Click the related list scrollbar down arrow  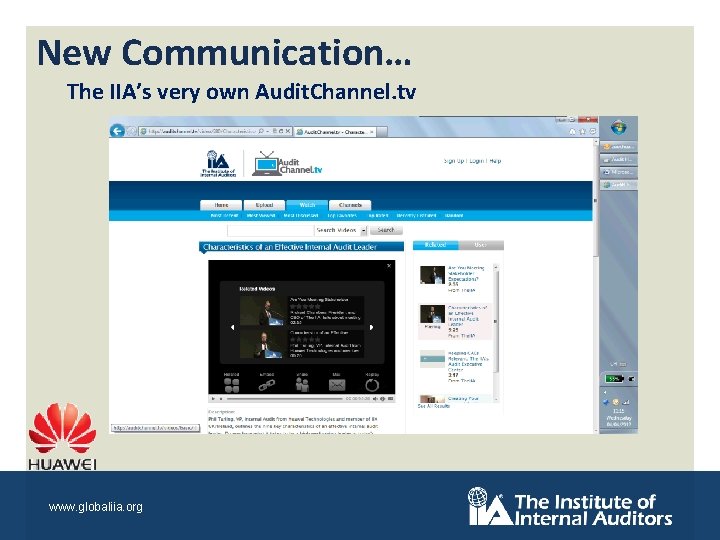(x=495, y=400)
